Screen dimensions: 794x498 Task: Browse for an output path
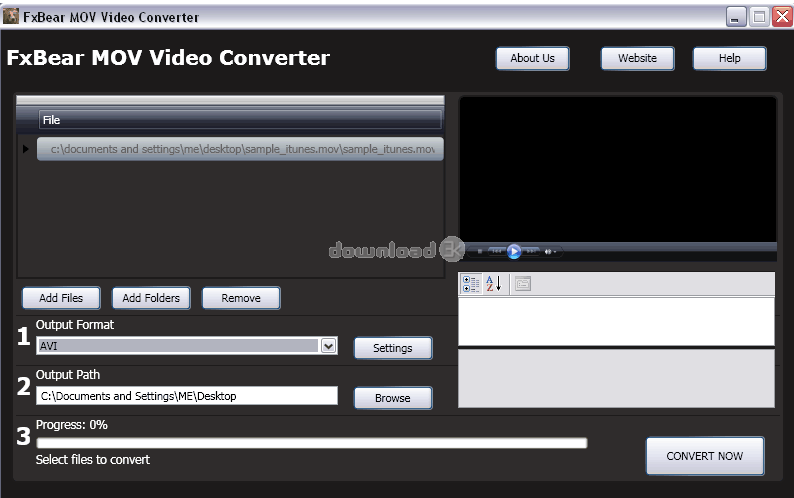point(393,398)
